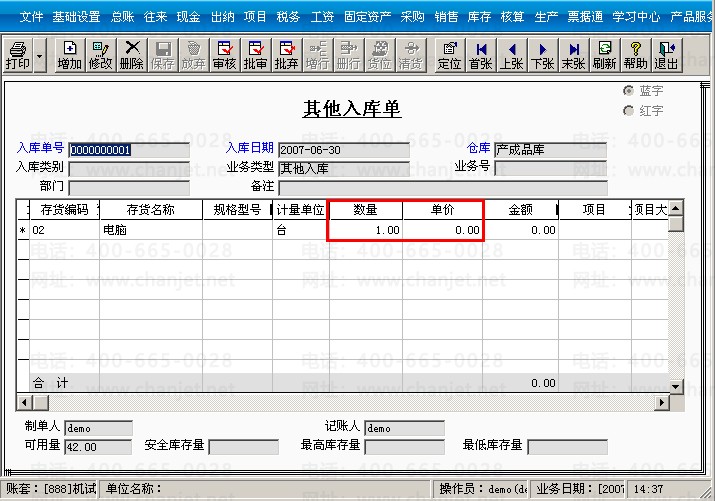This screenshot has height=501, width=715.
Task: Click the horizontal scrollbar left arrow
Action: 25,403
